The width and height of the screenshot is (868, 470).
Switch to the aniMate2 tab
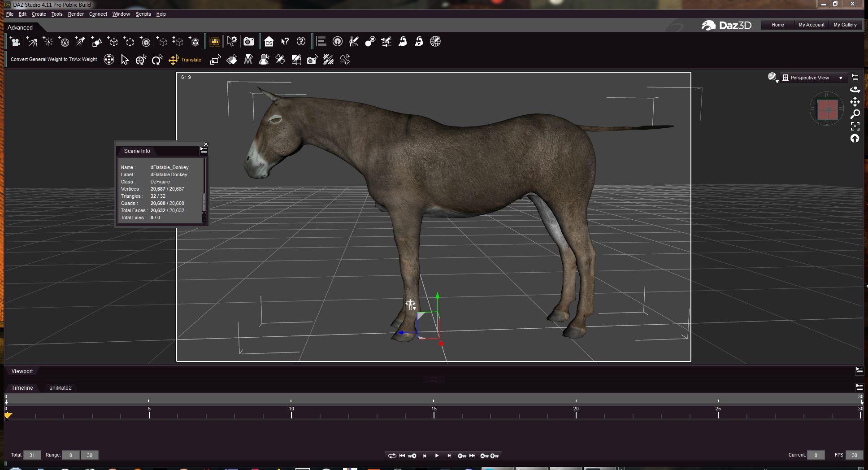[61, 388]
